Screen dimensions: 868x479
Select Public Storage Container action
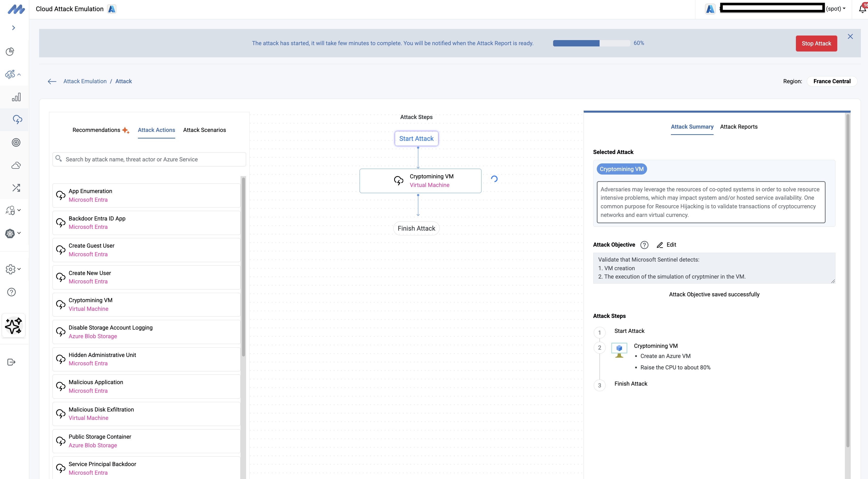click(x=146, y=441)
